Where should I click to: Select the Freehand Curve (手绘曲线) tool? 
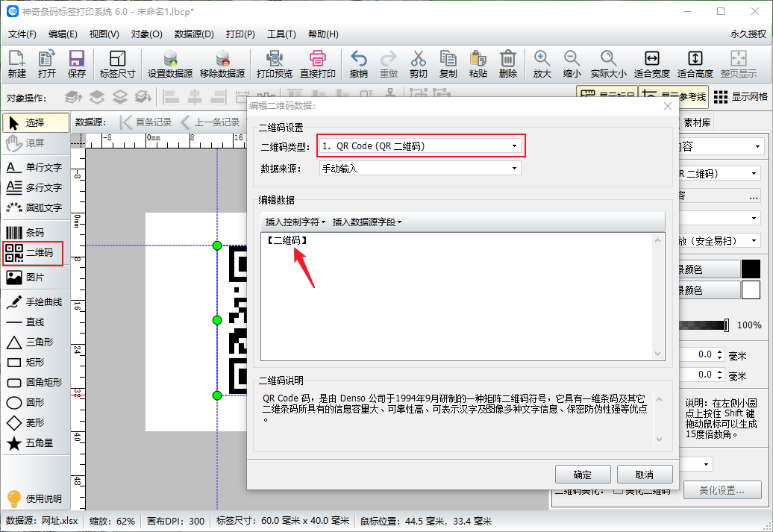pos(36,301)
